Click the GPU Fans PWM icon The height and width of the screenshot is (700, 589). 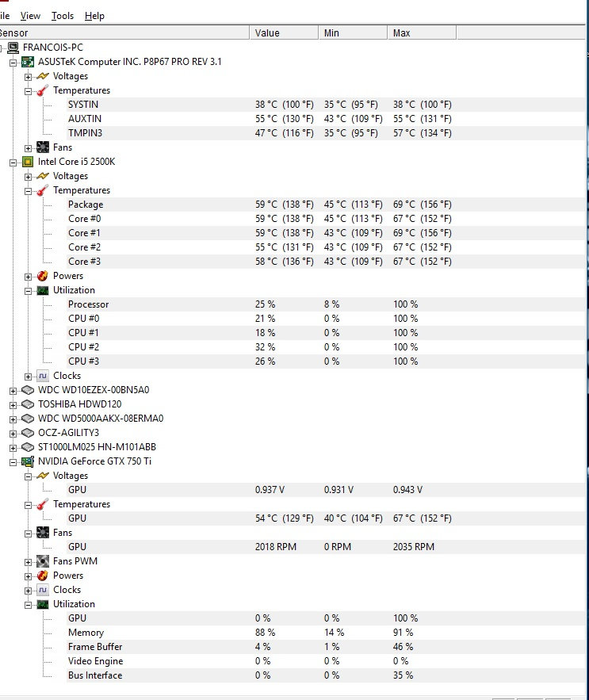pos(42,561)
